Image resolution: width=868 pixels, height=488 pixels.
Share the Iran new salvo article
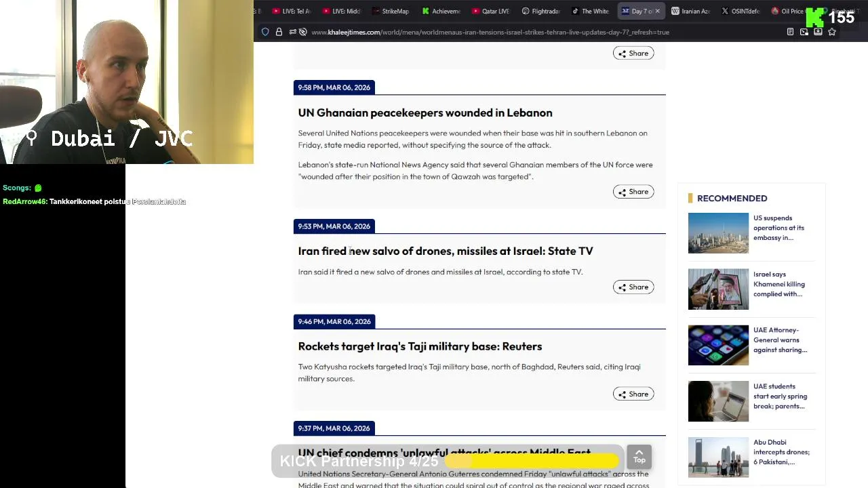coord(633,287)
